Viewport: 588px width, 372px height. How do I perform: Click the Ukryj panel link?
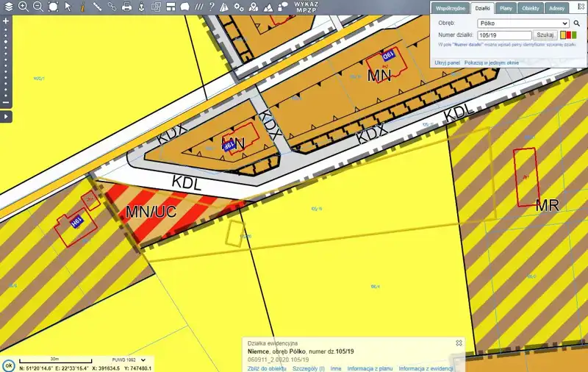pyautogui.click(x=447, y=62)
